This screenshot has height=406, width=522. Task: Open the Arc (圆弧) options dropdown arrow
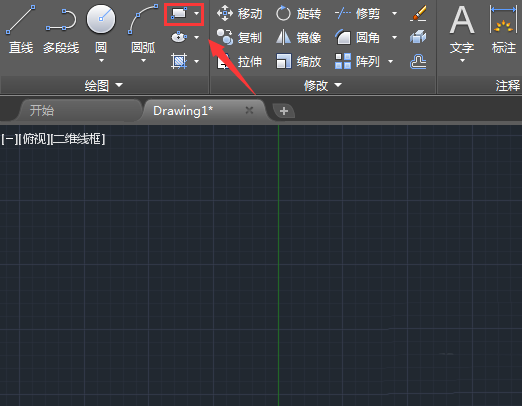coord(143,61)
